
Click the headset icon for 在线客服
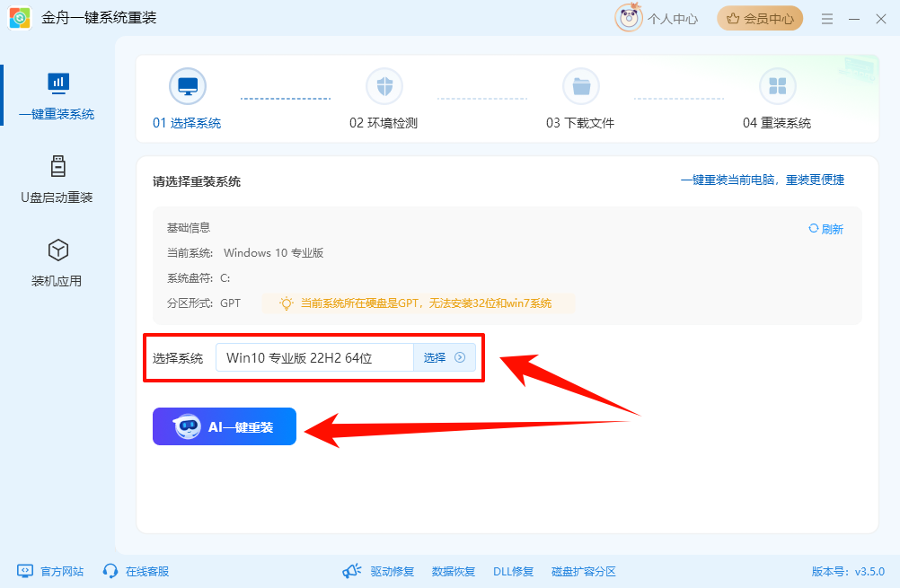coord(110,571)
